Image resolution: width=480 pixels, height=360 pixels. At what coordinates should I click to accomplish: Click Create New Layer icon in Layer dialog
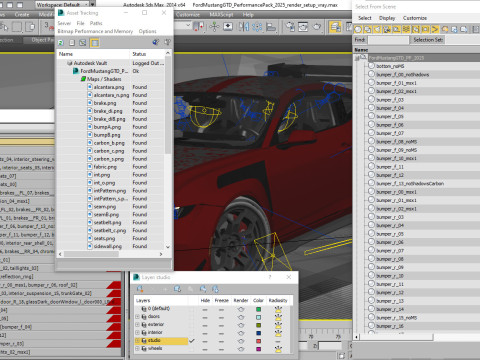click(140, 289)
